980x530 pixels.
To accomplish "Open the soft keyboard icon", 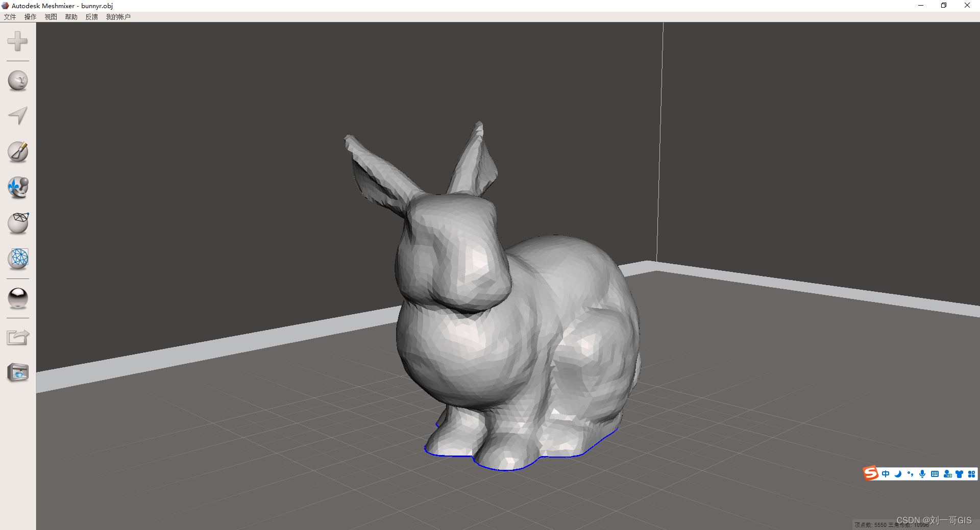I will pos(935,474).
